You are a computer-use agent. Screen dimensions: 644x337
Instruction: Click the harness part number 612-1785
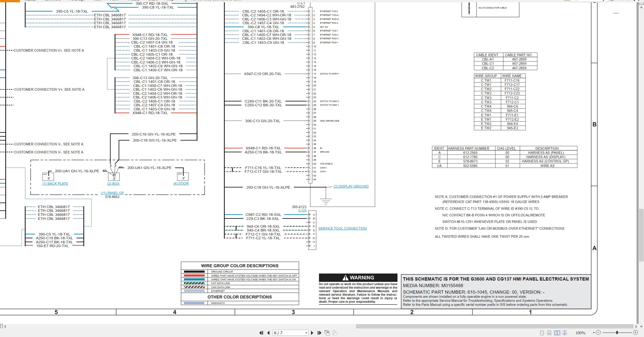click(470, 157)
